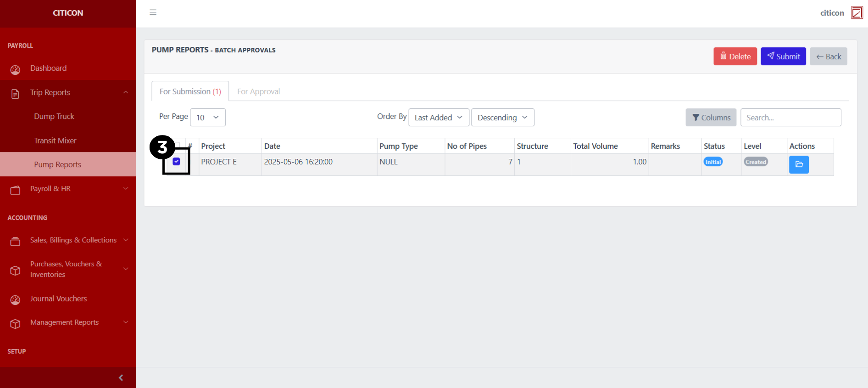Click the hamburger menu icon

point(153,12)
